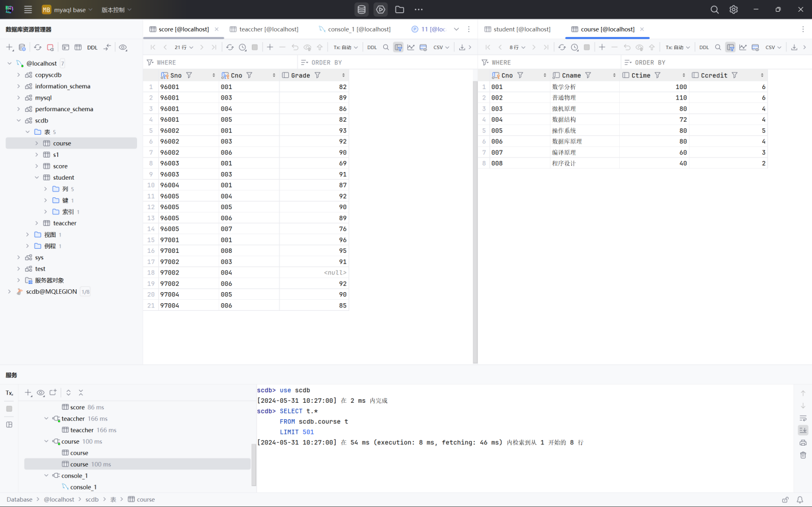Open the 8-row page size dropdown

coord(517,47)
